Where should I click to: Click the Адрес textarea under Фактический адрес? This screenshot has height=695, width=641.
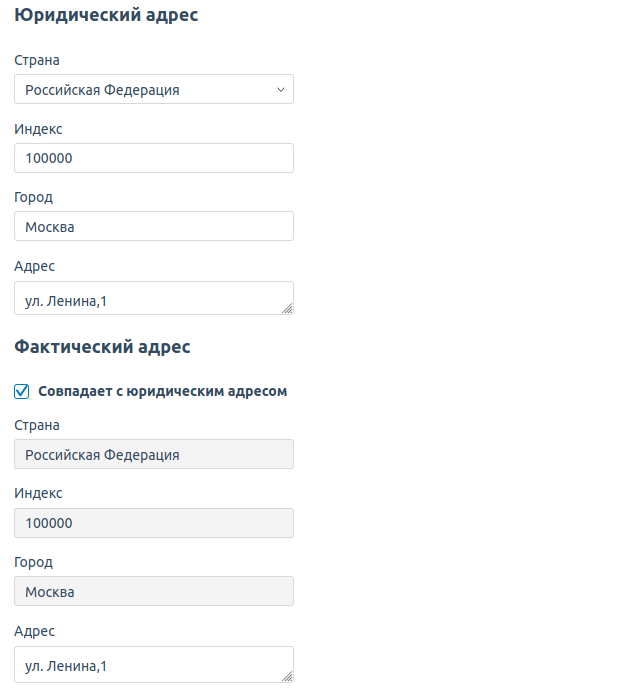point(154,664)
